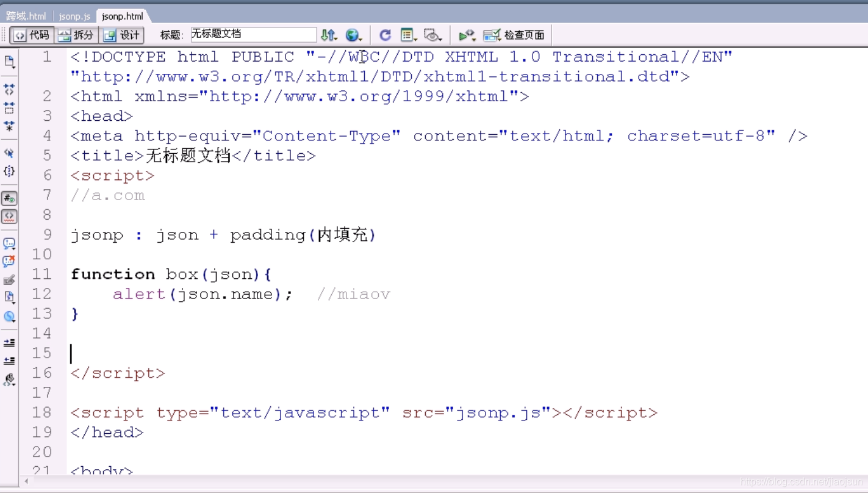The height and width of the screenshot is (493, 868).
Task: Open the Apply Comment menu icon
Action: pyautogui.click(x=9, y=244)
